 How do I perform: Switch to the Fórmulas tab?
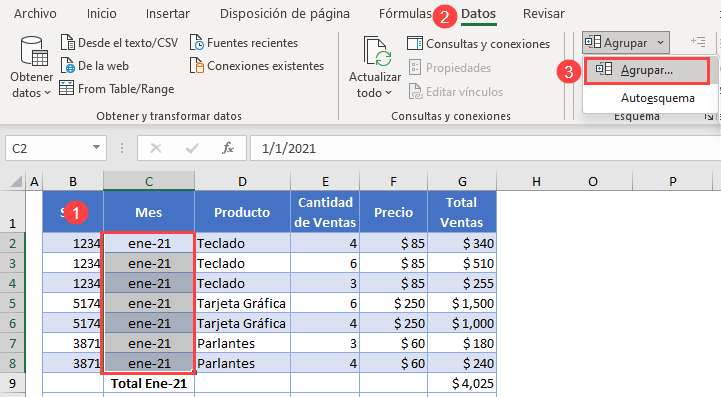[405, 14]
